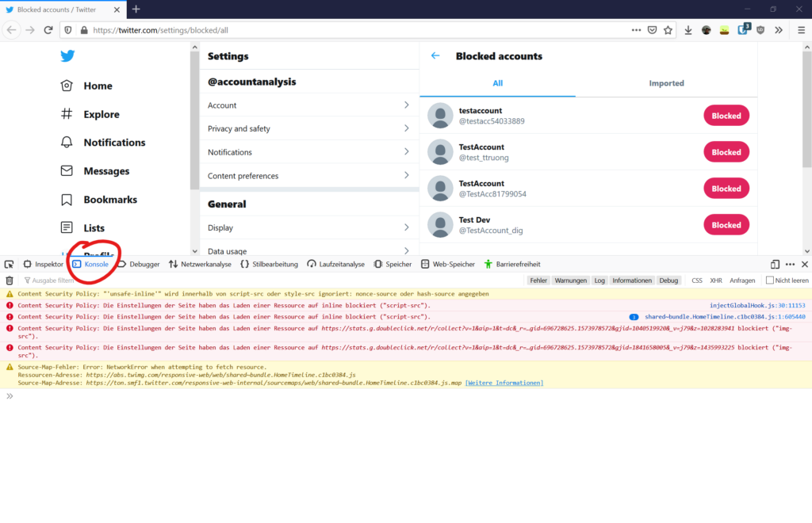Toggle Fehler console filter
This screenshot has width=812, height=523.
tap(538, 281)
